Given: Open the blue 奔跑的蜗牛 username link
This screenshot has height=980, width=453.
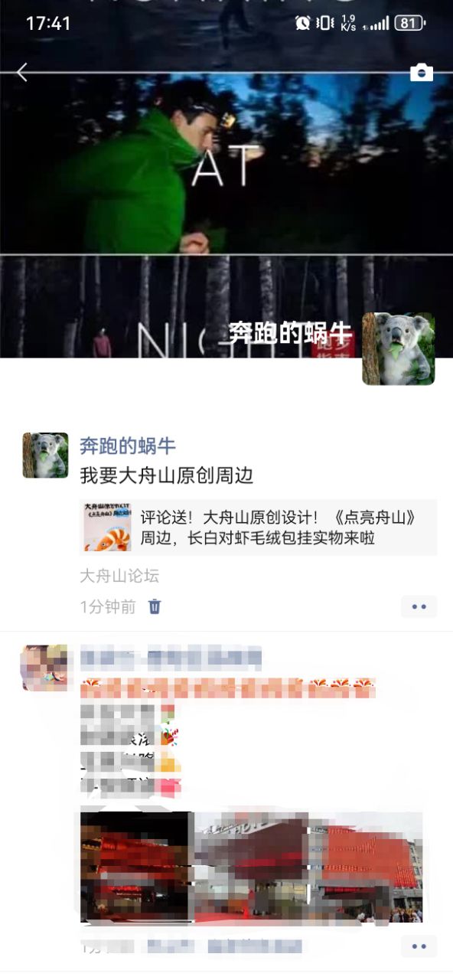Looking at the screenshot, I should tap(128, 446).
